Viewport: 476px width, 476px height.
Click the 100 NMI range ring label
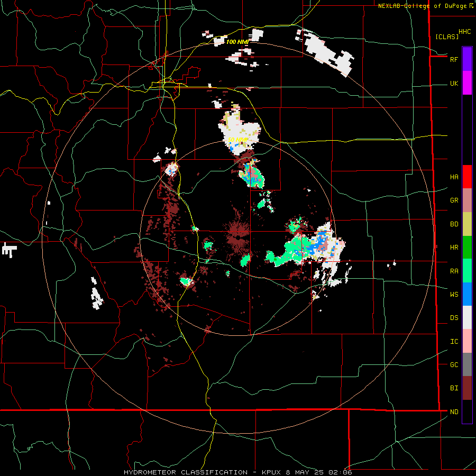tap(237, 42)
